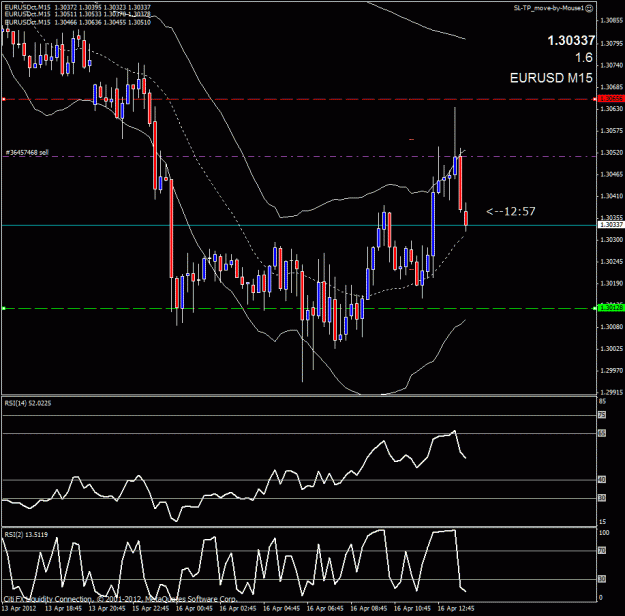Click the EURUSDct.M15 1.30372 1.30395 data line
The height and width of the screenshot is (616, 625).
tap(78, 8)
